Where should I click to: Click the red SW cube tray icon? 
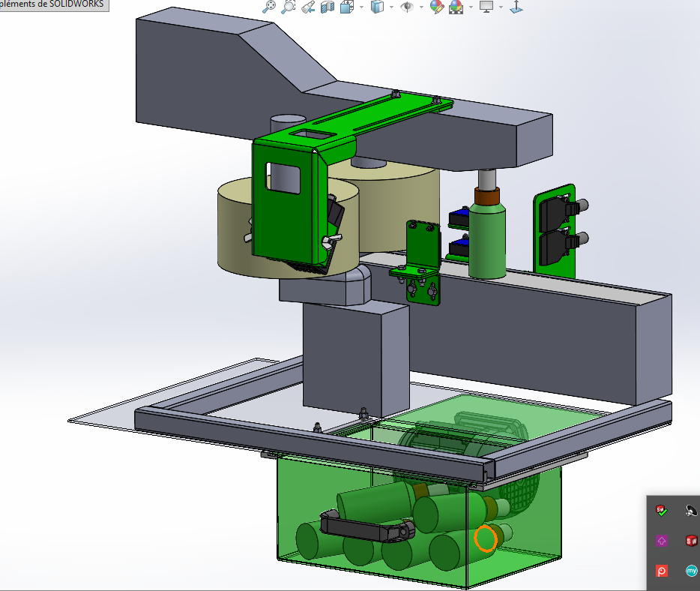click(x=690, y=540)
